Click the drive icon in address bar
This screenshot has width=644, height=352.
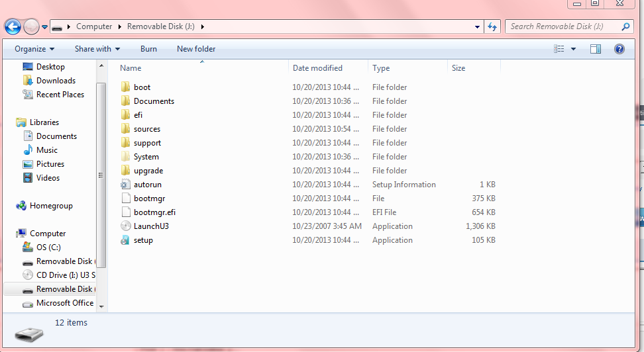57,27
